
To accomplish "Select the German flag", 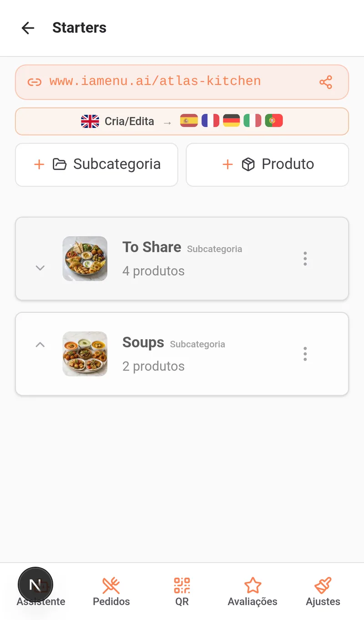I will 231,121.
